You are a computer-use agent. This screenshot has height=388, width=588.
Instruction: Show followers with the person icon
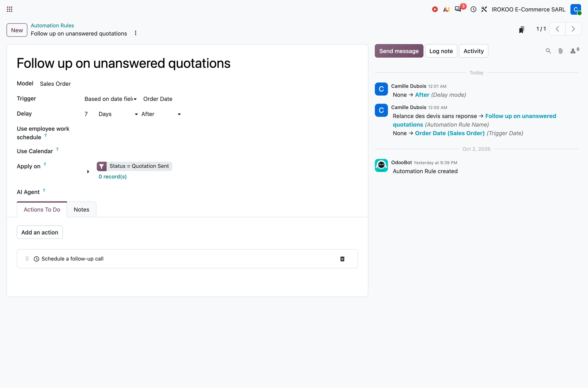(574, 51)
